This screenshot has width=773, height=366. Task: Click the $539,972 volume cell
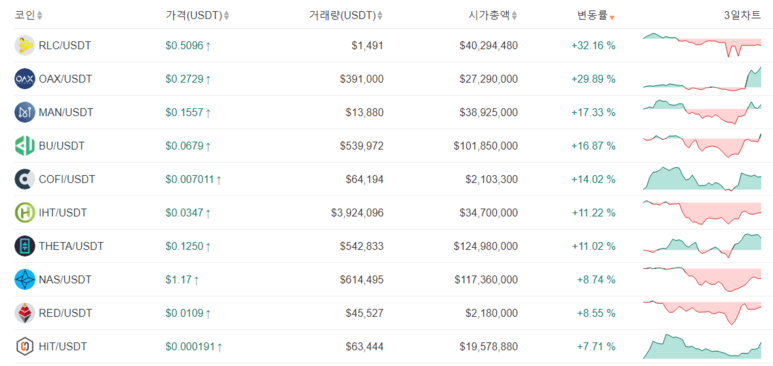(362, 146)
